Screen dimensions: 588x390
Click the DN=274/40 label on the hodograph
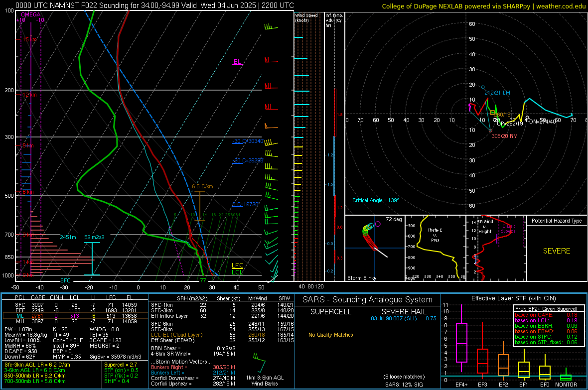coord(542,122)
